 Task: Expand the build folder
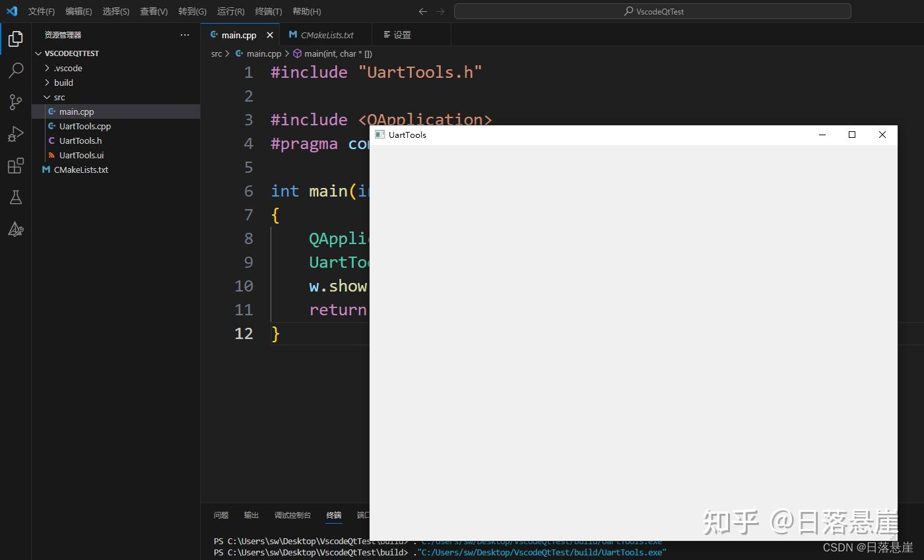click(47, 82)
